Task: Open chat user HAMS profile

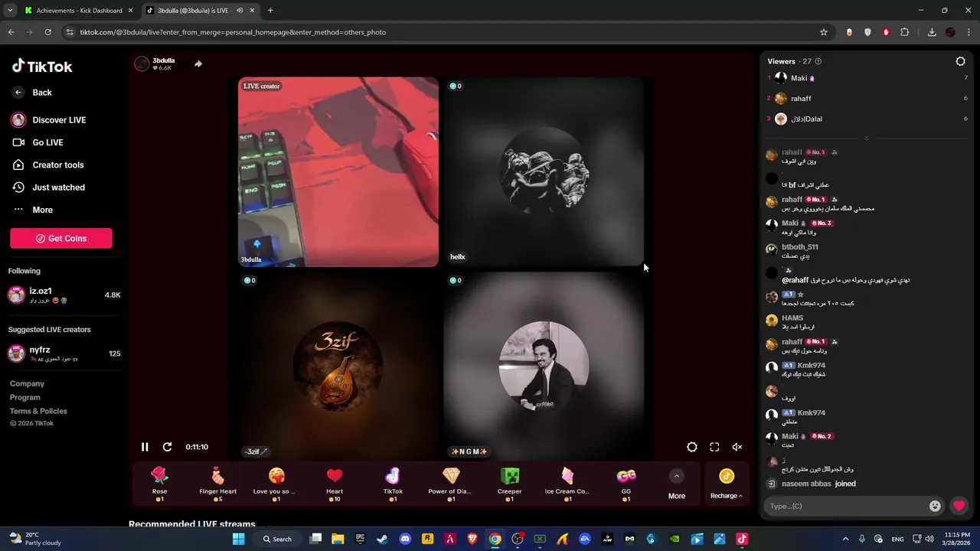Action: tap(792, 318)
